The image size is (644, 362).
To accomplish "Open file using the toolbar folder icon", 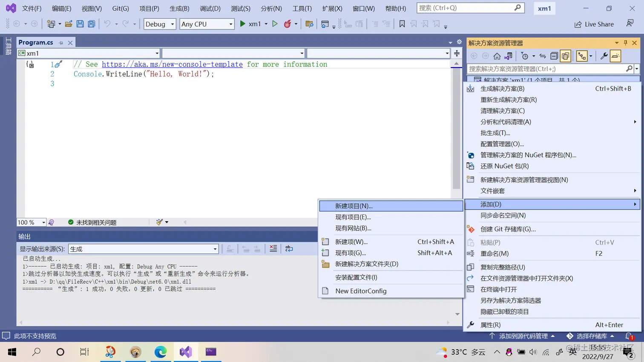I will 68,24.
